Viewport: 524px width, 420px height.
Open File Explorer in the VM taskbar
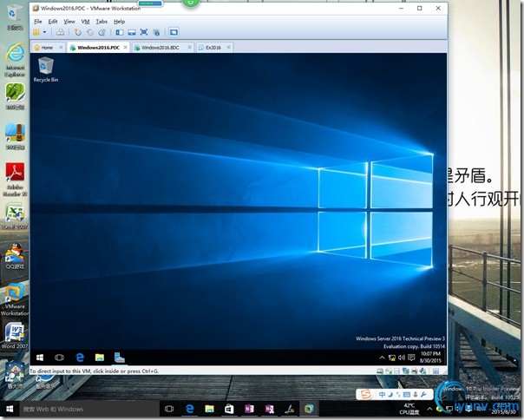pos(100,358)
